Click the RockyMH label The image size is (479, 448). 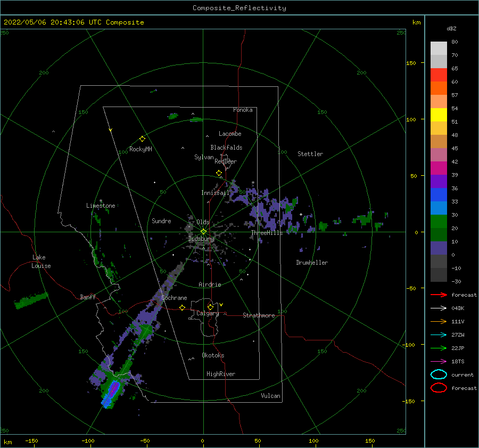[x=141, y=149]
